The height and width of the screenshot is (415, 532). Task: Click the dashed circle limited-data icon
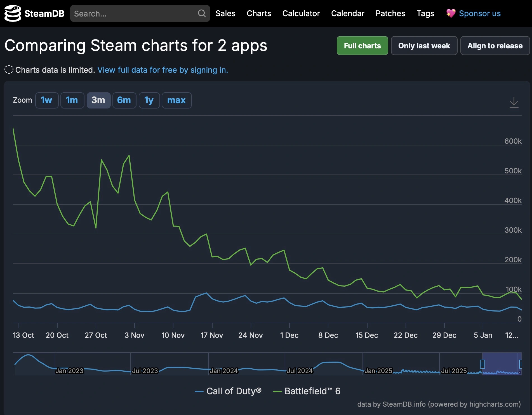(x=9, y=70)
